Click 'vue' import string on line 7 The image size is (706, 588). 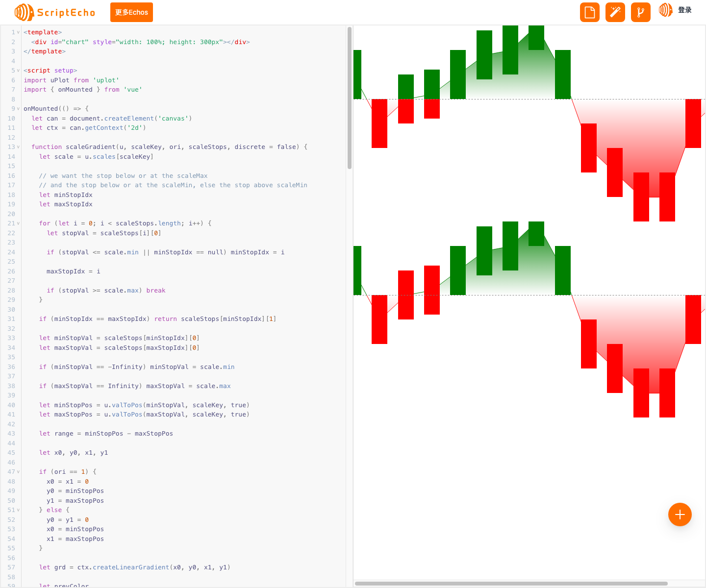point(133,90)
